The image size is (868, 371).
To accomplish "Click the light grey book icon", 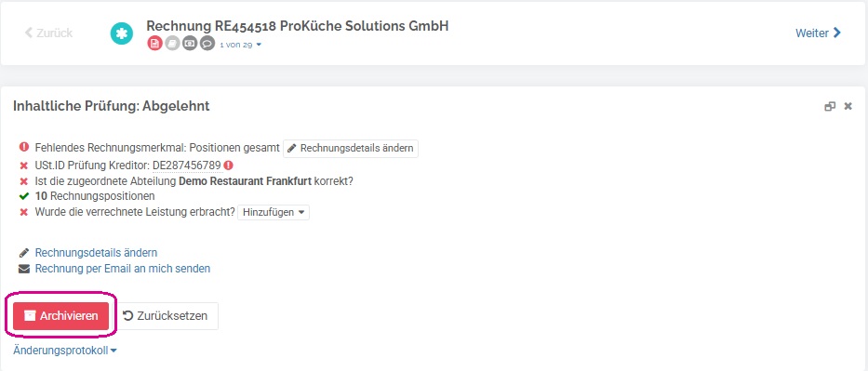I will pyautogui.click(x=172, y=44).
